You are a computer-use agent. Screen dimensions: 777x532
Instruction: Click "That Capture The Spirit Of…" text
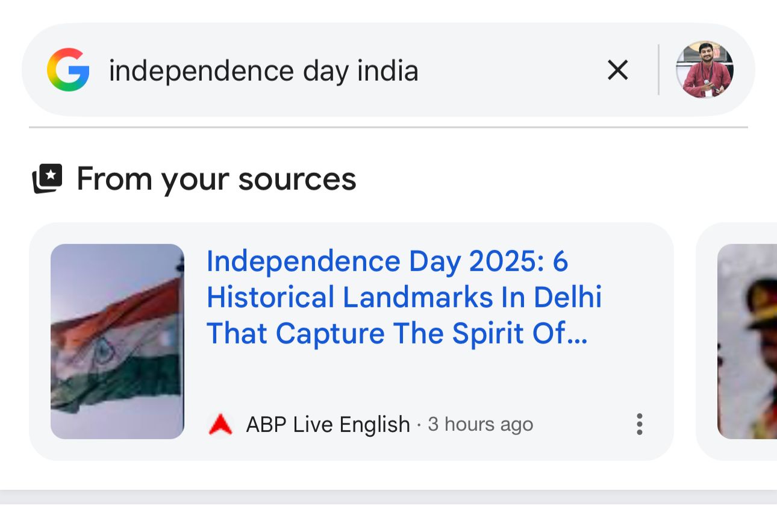(x=397, y=334)
